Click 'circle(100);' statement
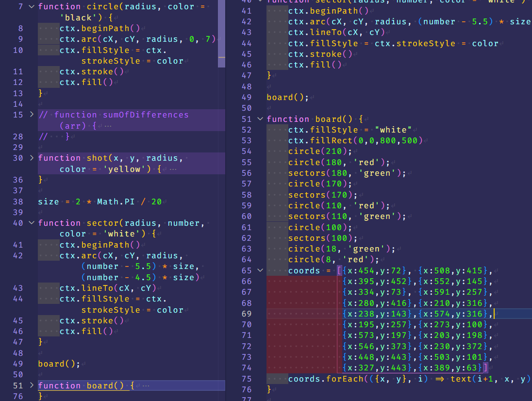Viewport: 532px width, 401px height. click(x=320, y=227)
